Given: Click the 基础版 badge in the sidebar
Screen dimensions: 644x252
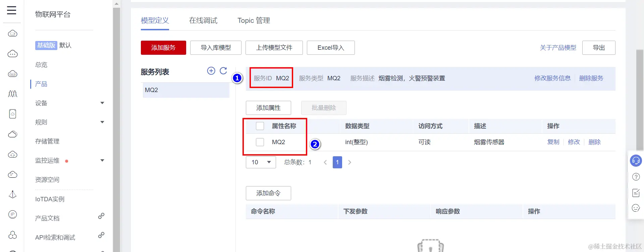Looking at the screenshot, I should point(46,45).
